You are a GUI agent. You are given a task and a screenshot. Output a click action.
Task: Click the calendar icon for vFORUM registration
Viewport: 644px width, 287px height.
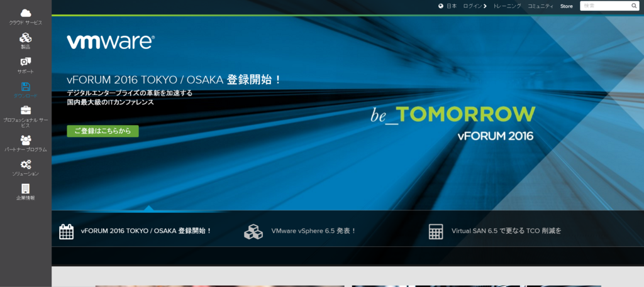[x=66, y=232]
